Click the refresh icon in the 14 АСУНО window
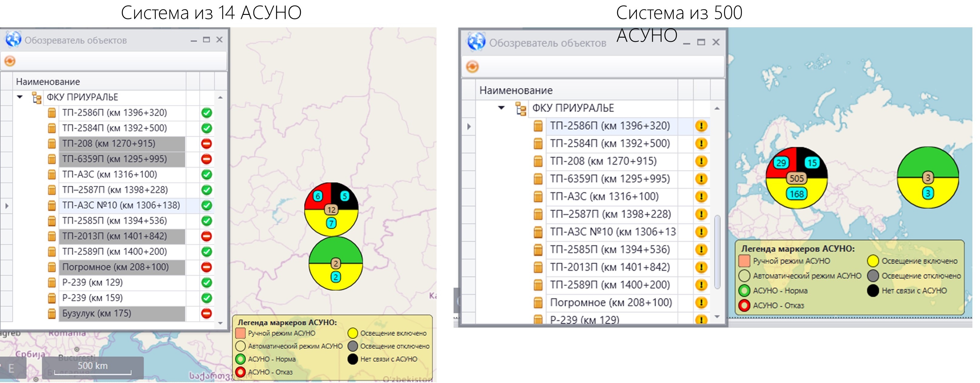Image resolution: width=980 pixels, height=383 pixels. click(10, 61)
